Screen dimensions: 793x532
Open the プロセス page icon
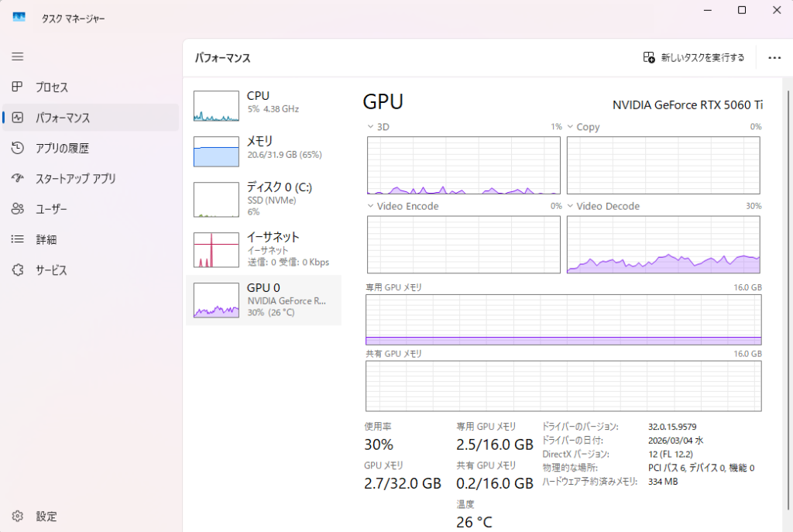(18, 88)
